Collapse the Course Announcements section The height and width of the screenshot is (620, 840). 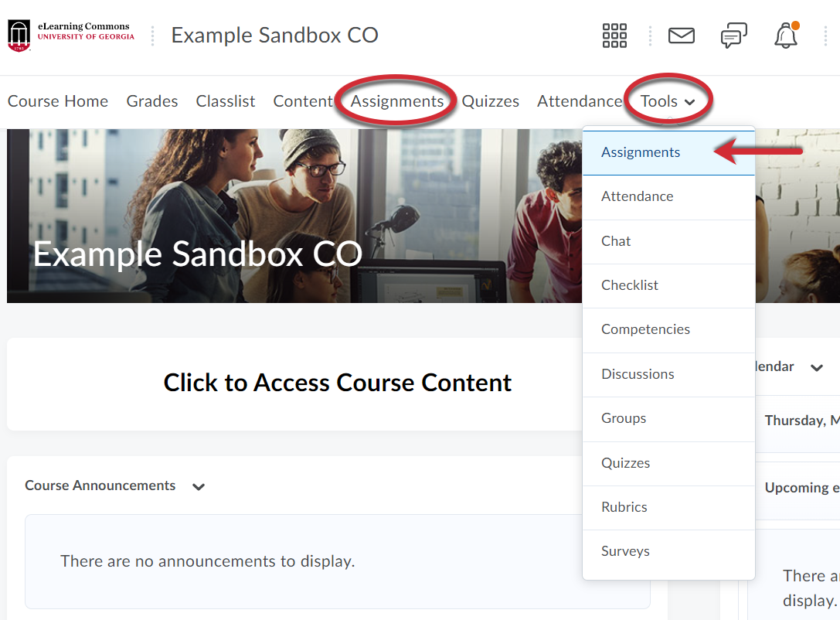tap(198, 486)
